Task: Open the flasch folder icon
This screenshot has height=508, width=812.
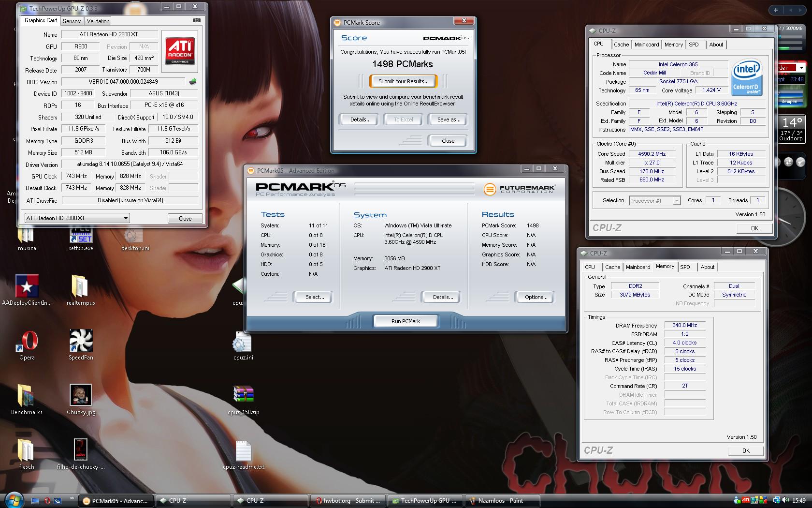Action: click(x=27, y=454)
